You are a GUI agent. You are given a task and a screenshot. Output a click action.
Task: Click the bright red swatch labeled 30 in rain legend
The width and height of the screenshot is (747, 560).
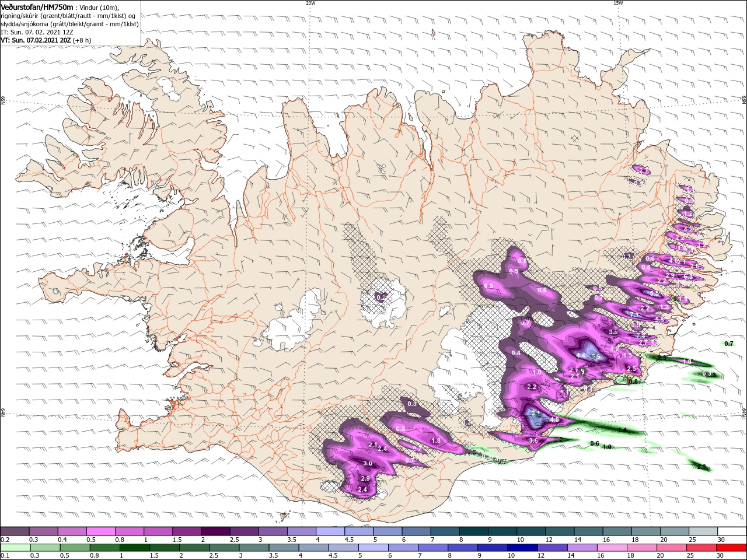(x=731, y=548)
